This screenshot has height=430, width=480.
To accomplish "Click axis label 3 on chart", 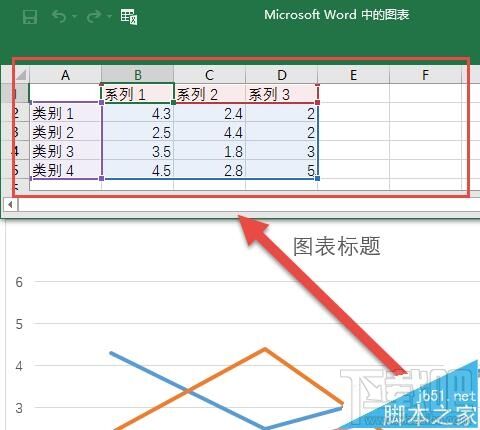I will [x=19, y=408].
